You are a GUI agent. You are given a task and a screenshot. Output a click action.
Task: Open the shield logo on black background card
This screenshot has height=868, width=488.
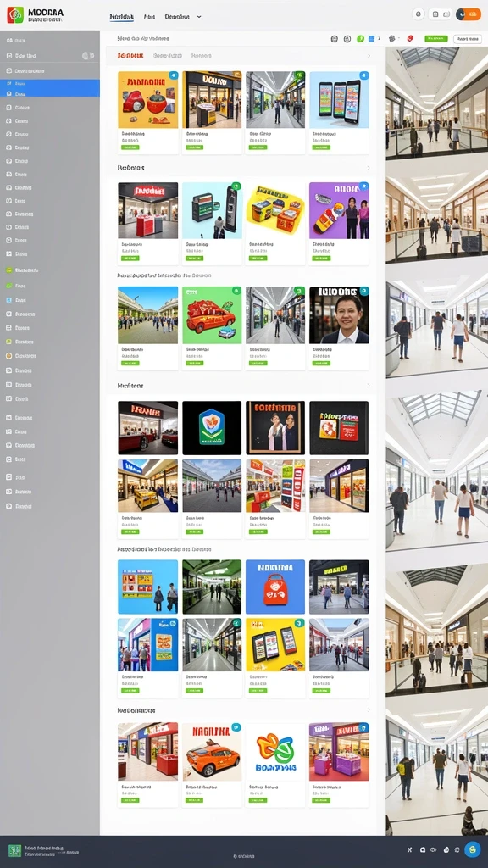[x=212, y=428]
